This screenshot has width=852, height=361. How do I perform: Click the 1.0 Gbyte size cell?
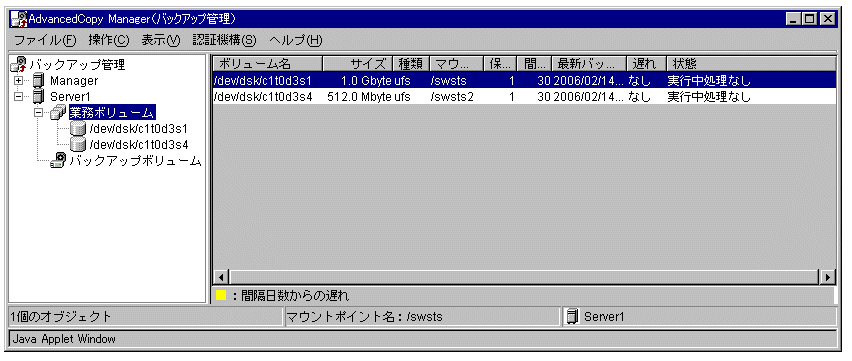tap(366, 81)
